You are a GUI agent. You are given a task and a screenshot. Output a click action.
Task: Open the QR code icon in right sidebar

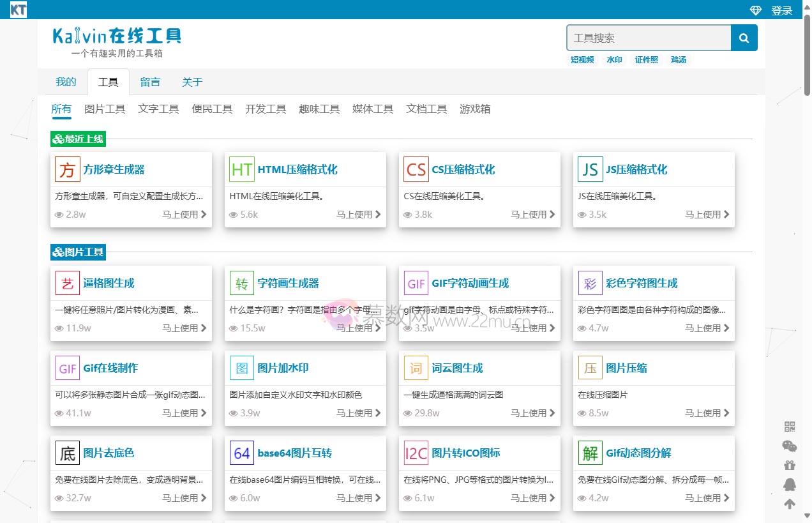(790, 426)
